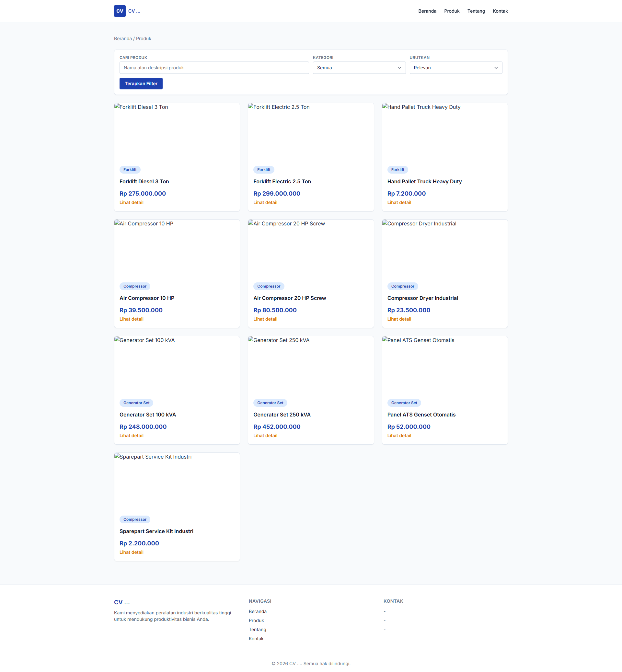Click the Forklift tag on Hand Pallet Truck
The image size is (622, 672).
tap(397, 170)
